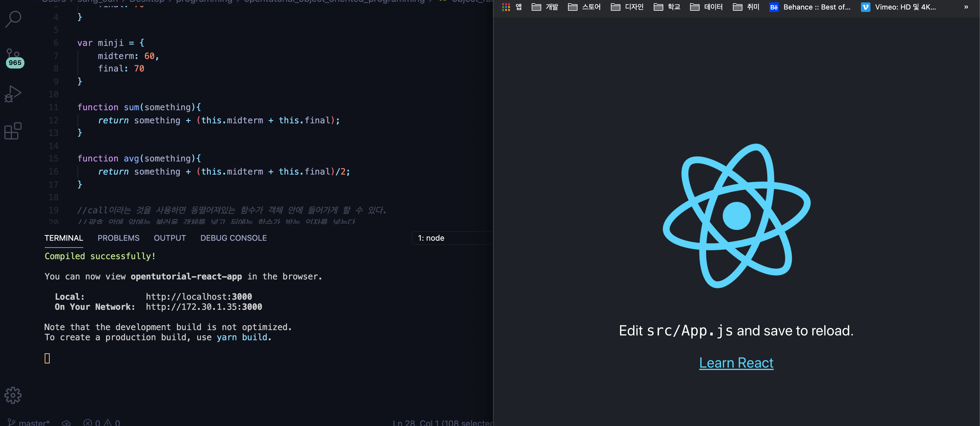Image resolution: width=980 pixels, height=426 pixels.
Task: Click the 'Compiled successfully!' terminal line
Action: coord(100,256)
